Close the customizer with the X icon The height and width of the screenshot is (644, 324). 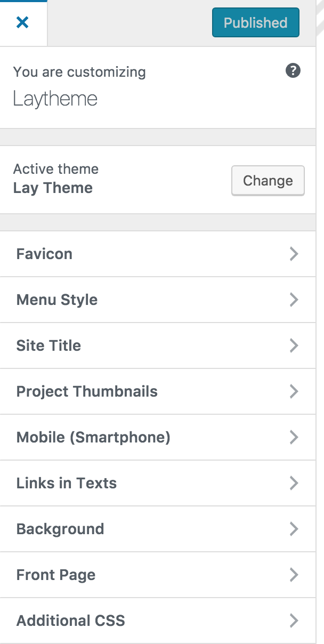pos(22,22)
